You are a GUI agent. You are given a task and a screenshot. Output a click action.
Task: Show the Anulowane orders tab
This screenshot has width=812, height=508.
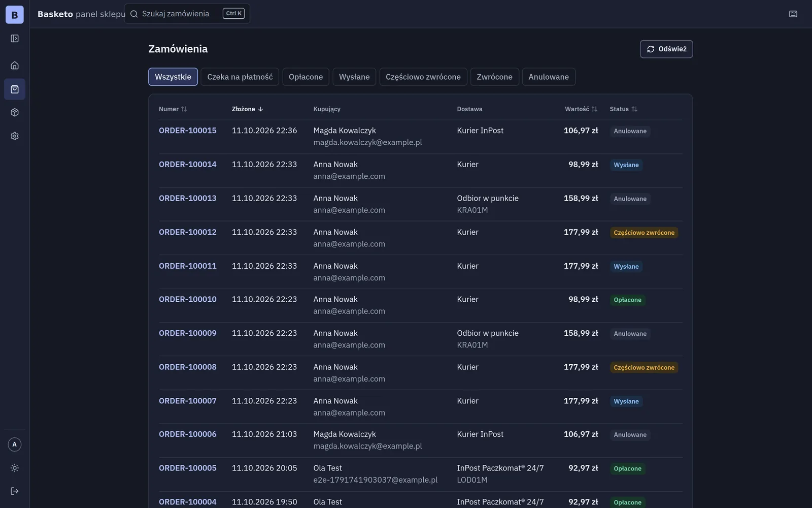549,77
